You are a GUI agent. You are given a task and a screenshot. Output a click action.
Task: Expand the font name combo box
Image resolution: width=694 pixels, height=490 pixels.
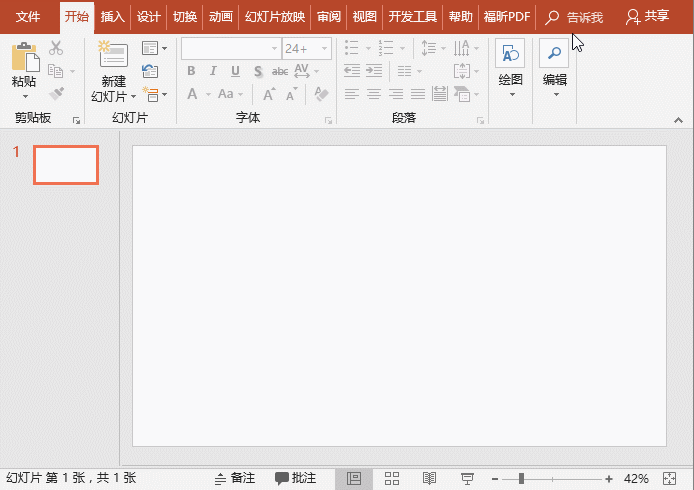(x=272, y=48)
